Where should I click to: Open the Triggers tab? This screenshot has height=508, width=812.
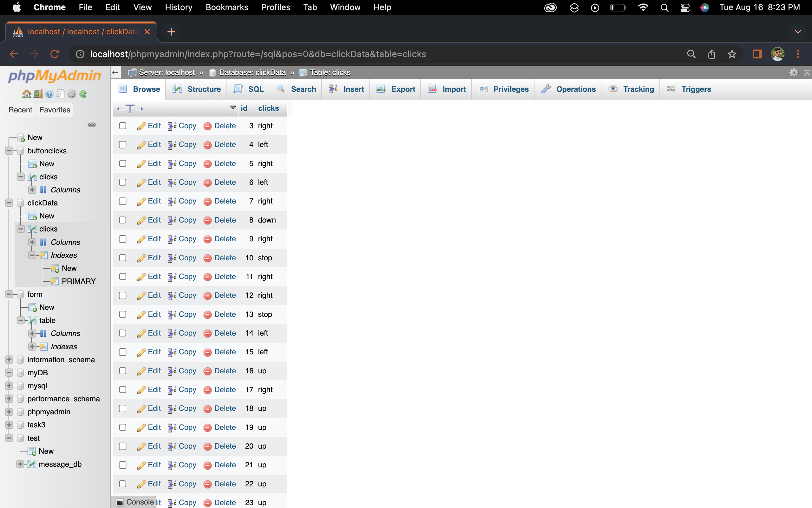point(689,89)
